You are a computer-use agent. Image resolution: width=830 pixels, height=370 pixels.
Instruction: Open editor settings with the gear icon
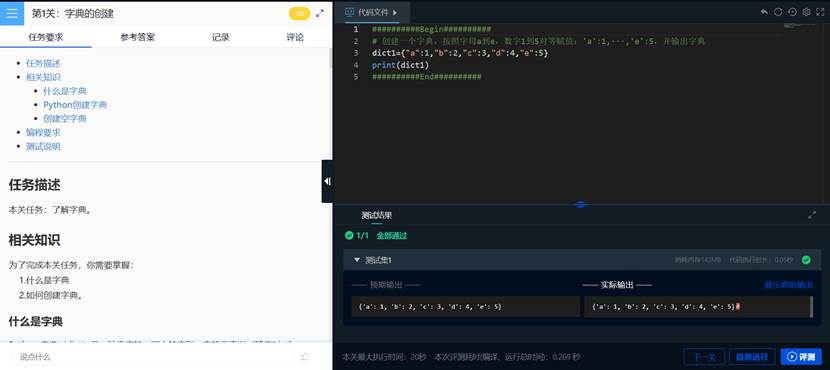coord(806,12)
